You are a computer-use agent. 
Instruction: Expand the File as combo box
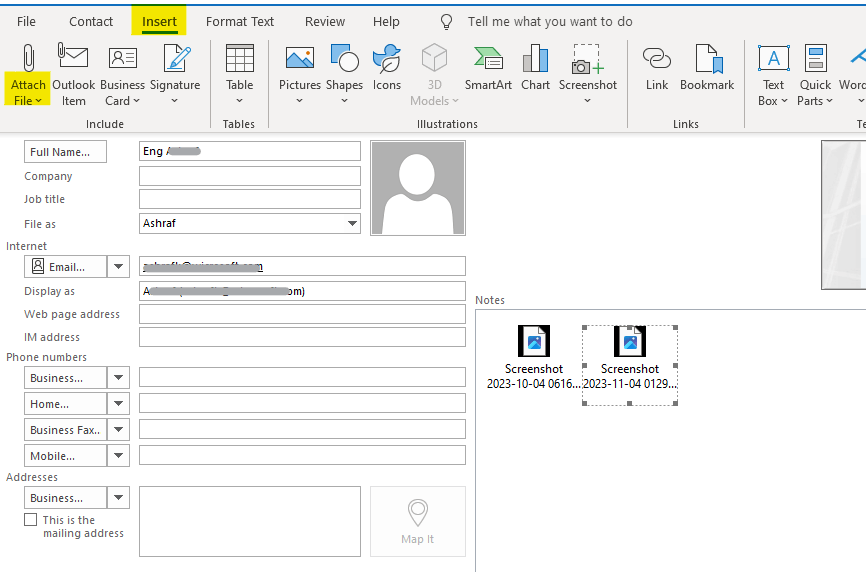(352, 224)
